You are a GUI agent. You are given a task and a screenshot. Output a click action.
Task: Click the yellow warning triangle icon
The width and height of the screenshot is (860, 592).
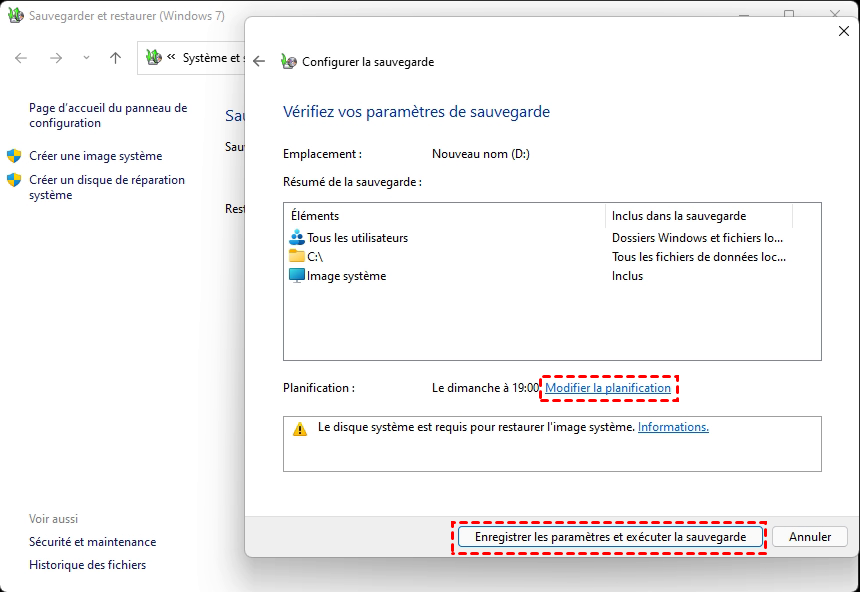pos(300,429)
